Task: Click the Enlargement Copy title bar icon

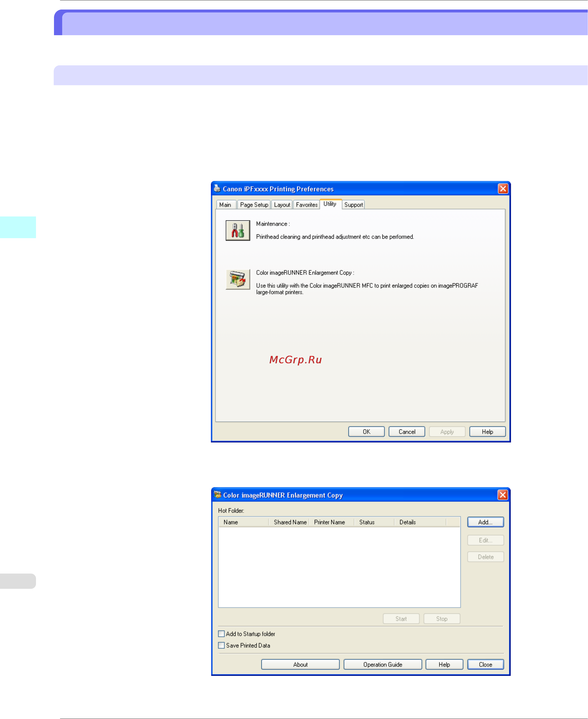Action: point(218,495)
